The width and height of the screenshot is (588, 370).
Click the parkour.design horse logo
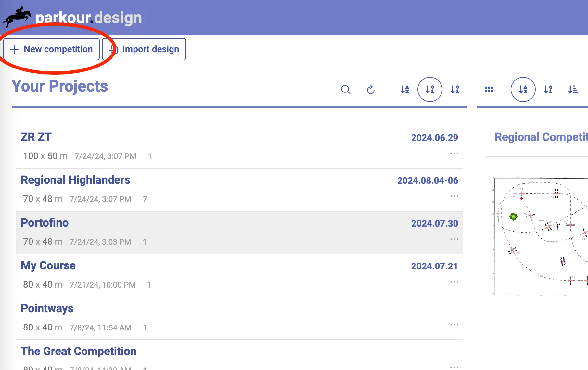17,15
